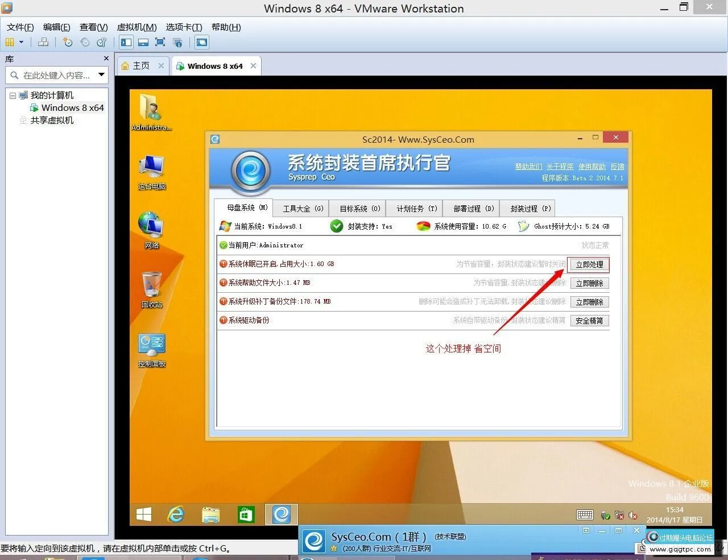Enter Unity mode from the toolbar
The image size is (728, 560).
pyautogui.click(x=177, y=42)
